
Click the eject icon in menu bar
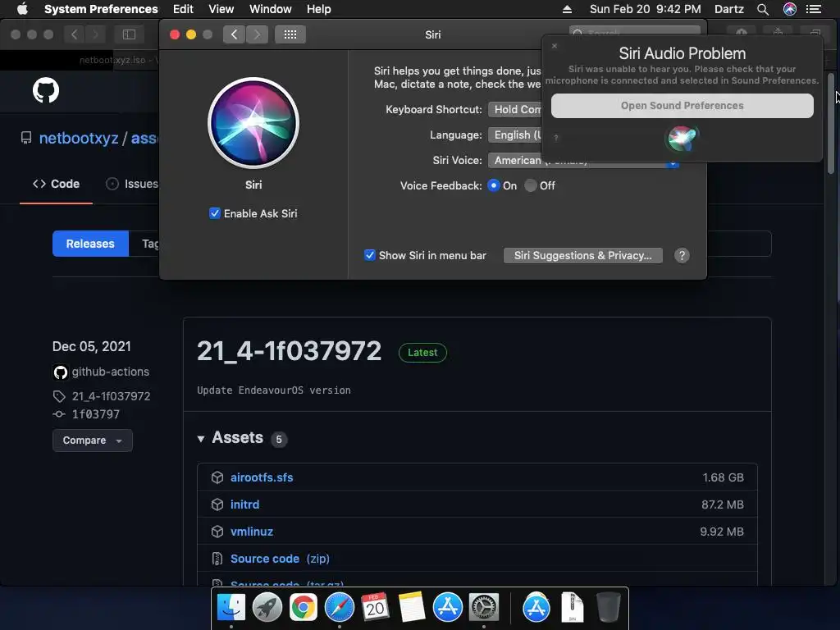point(568,9)
